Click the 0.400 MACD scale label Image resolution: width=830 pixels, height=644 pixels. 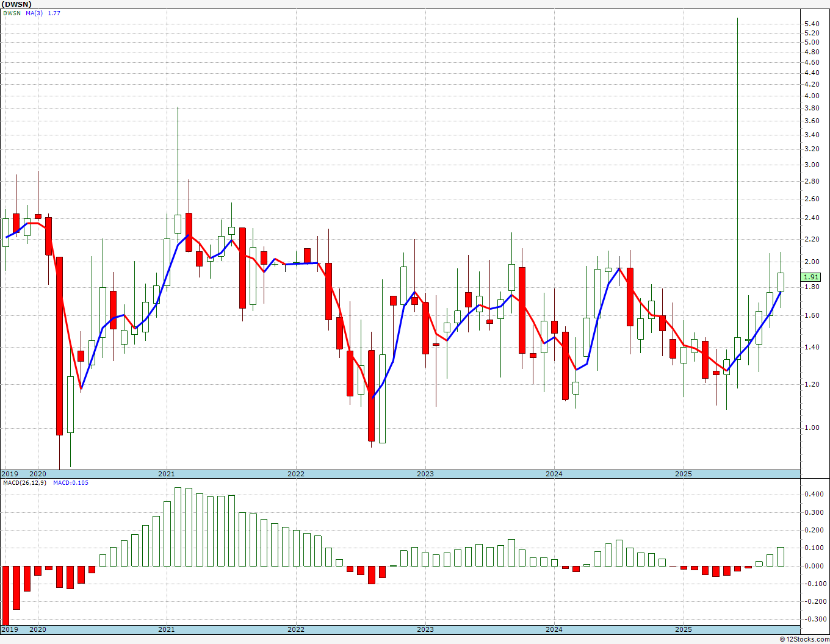pyautogui.click(x=814, y=495)
